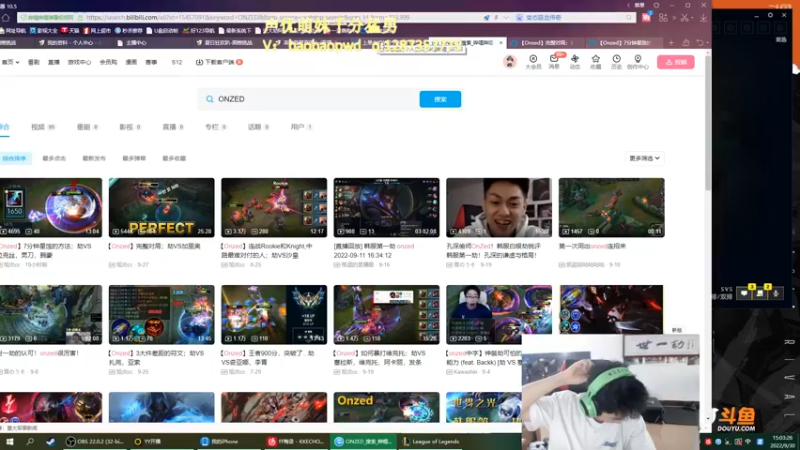Click the blue 搜索 search button
800x450 pixels.
pyautogui.click(x=440, y=99)
